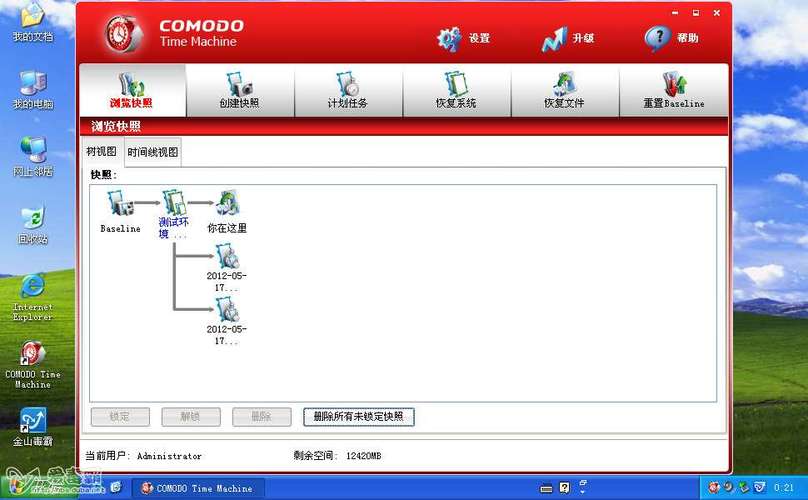Switch to 时间线视图 (timeline view) tab
This screenshot has height=500, width=808.
[x=153, y=152]
